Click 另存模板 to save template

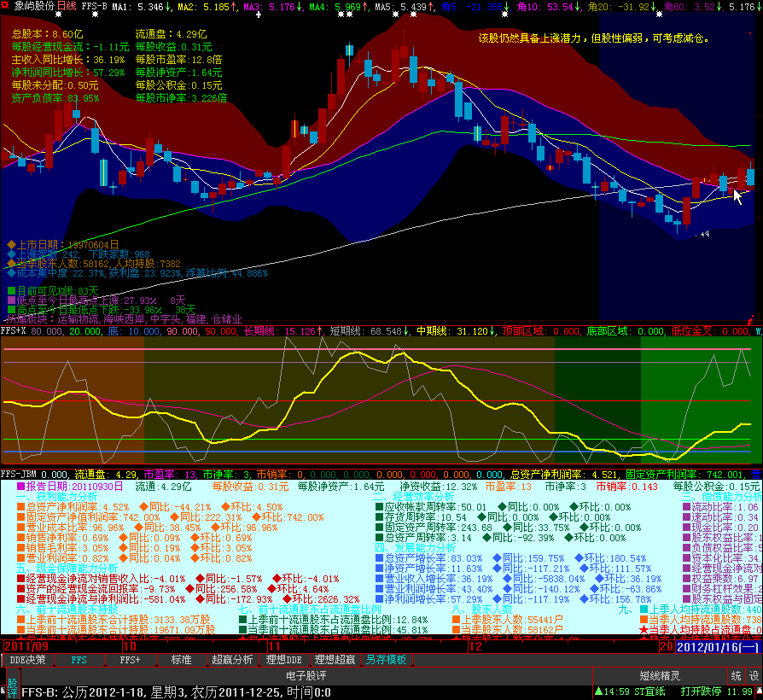[387, 660]
